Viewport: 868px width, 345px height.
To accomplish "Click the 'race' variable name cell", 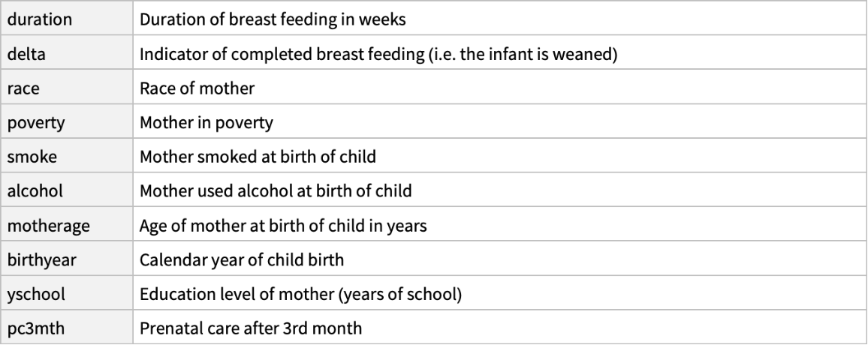I will pyautogui.click(x=24, y=88).
